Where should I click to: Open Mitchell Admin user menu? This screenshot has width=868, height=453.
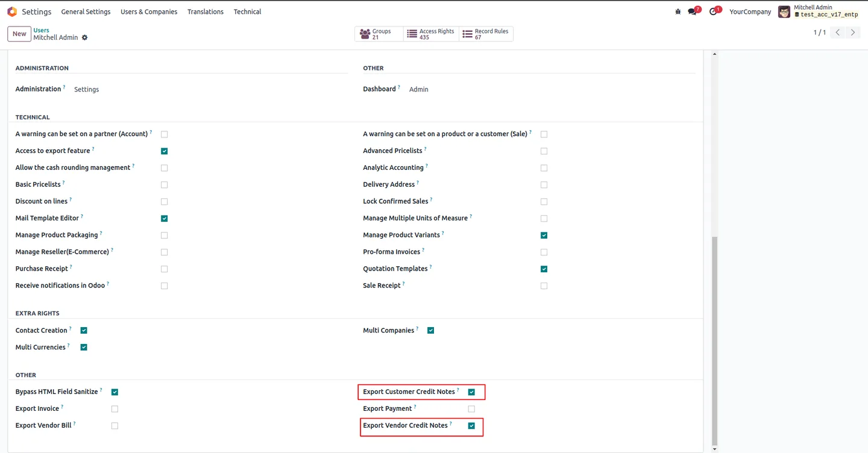click(818, 11)
